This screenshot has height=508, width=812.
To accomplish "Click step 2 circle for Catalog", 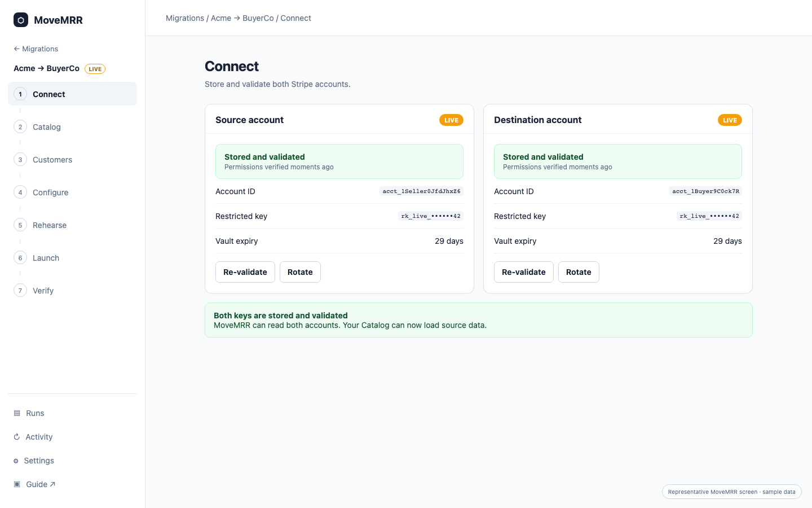I will [20, 127].
